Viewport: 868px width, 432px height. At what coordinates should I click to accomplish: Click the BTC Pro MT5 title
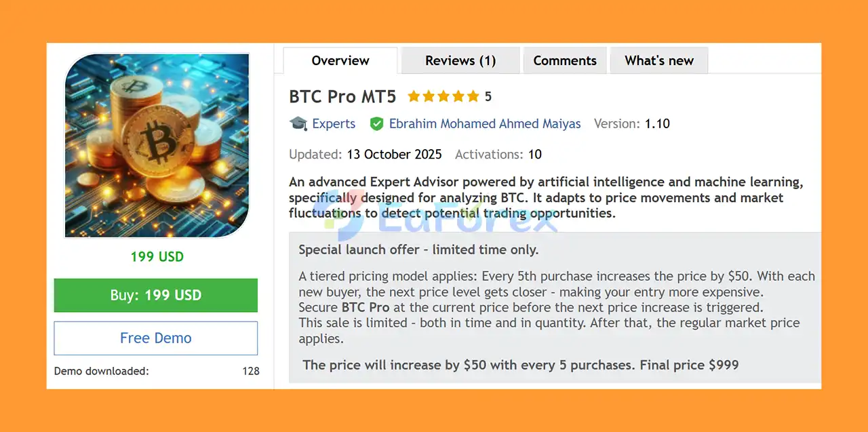pyautogui.click(x=342, y=96)
